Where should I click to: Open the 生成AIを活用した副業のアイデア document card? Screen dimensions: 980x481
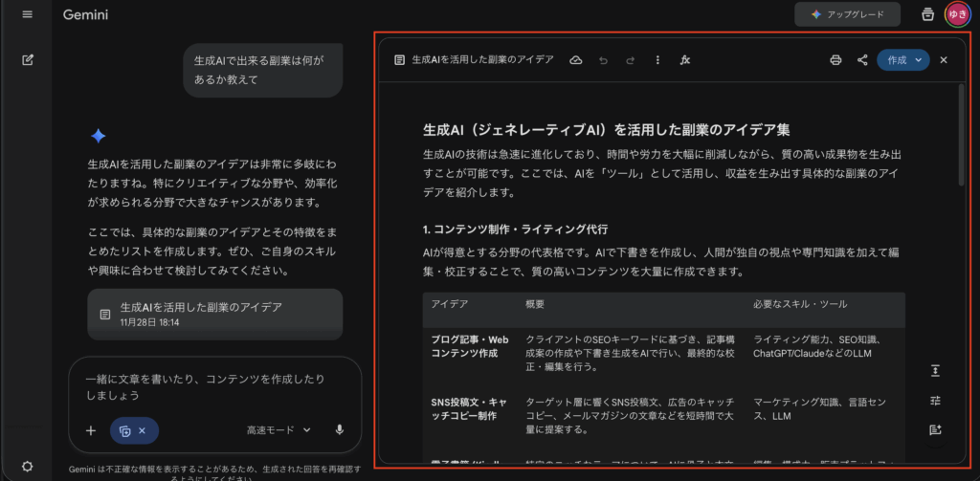214,314
